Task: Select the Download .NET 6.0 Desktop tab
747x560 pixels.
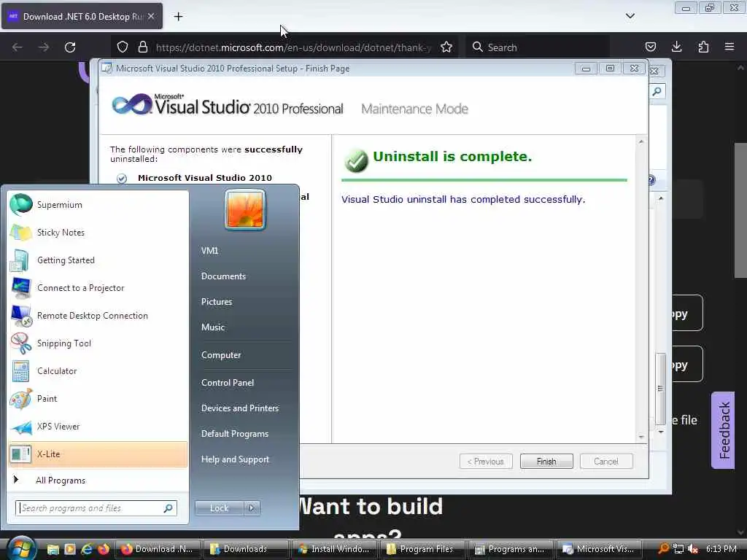Action: point(82,17)
